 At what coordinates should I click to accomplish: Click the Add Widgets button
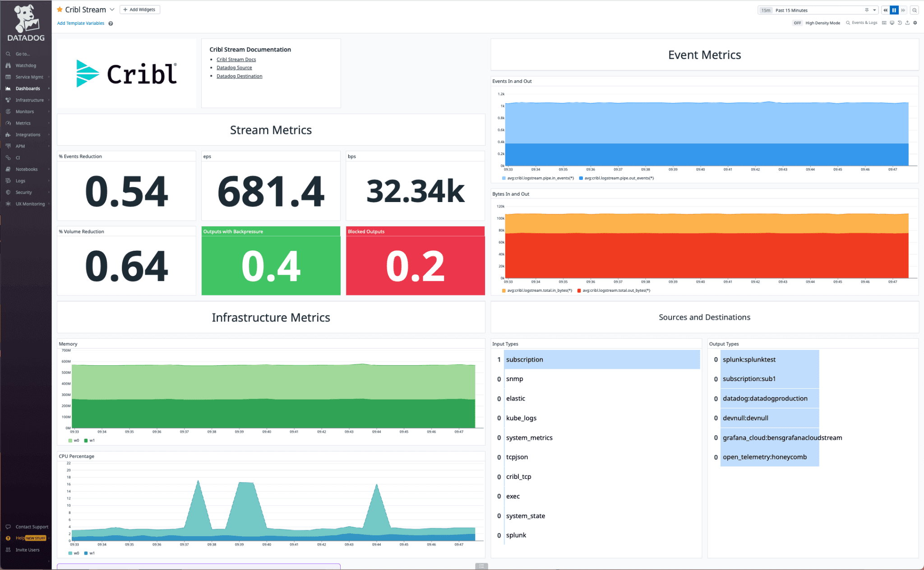[139, 9]
